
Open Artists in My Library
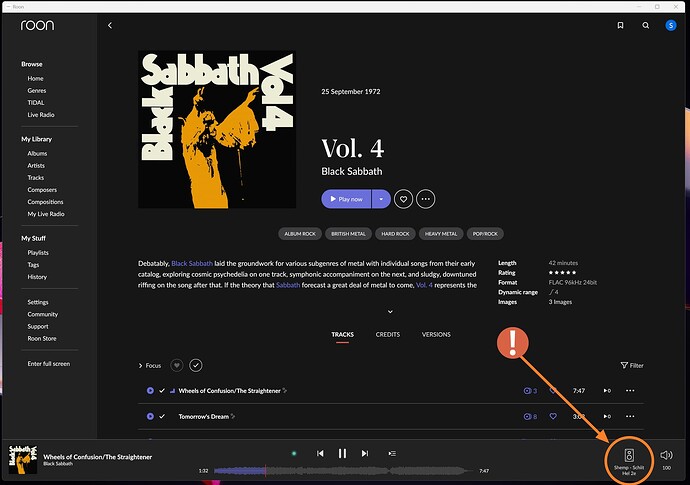tap(36, 165)
